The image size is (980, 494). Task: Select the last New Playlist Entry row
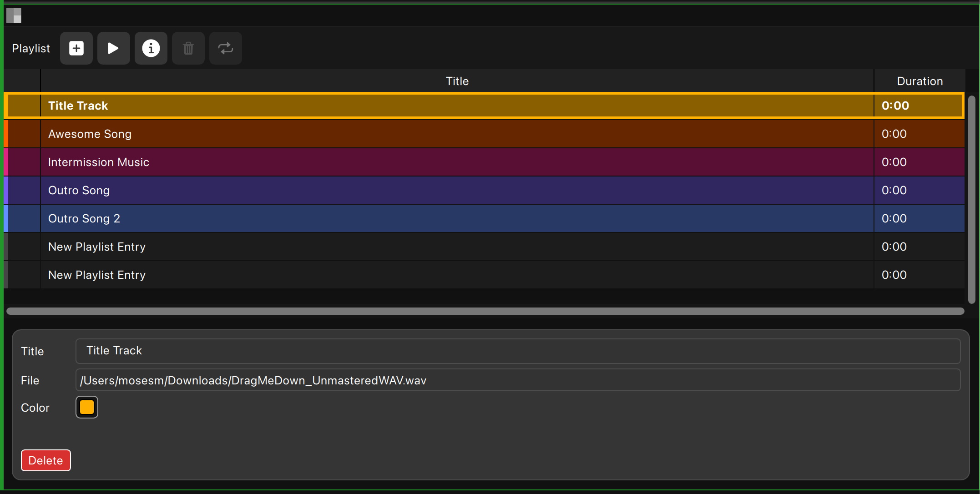click(273, 275)
